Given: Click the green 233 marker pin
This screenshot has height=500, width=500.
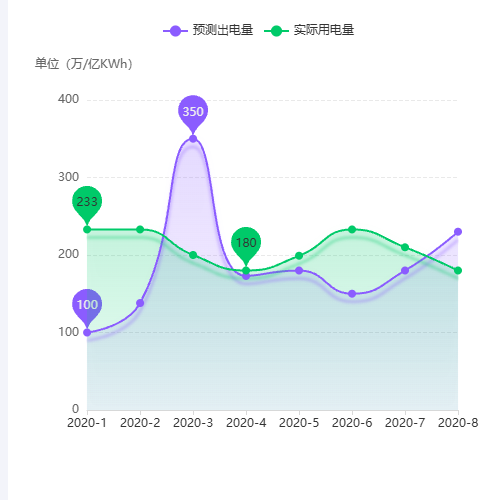Looking at the screenshot, I should pos(87,204).
